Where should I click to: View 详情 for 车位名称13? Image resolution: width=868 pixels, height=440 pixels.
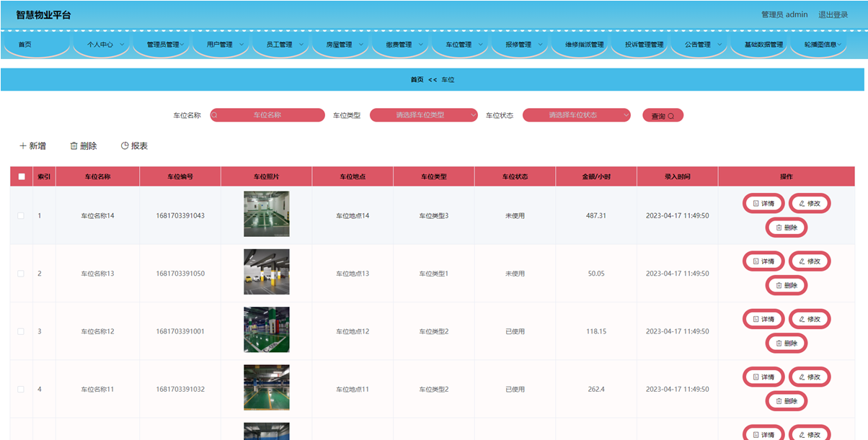pos(763,261)
